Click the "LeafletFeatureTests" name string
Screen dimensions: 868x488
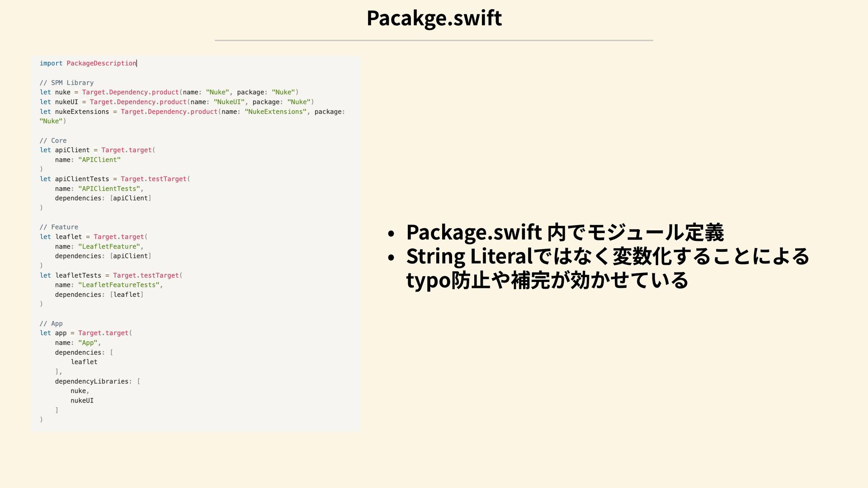click(x=118, y=285)
